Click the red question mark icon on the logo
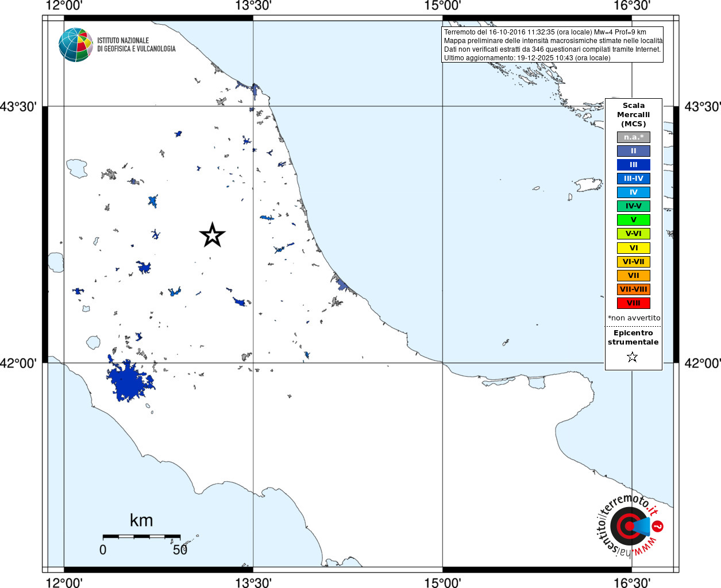Image resolution: width=721 pixels, height=588 pixels. click(x=658, y=526)
